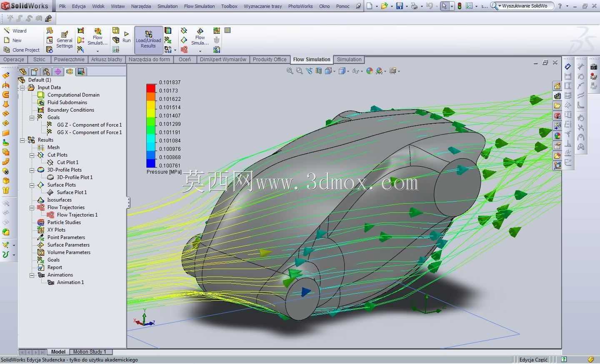Open ConfigurationManager tab icon
This screenshot has width=600, height=364.
pos(46,72)
